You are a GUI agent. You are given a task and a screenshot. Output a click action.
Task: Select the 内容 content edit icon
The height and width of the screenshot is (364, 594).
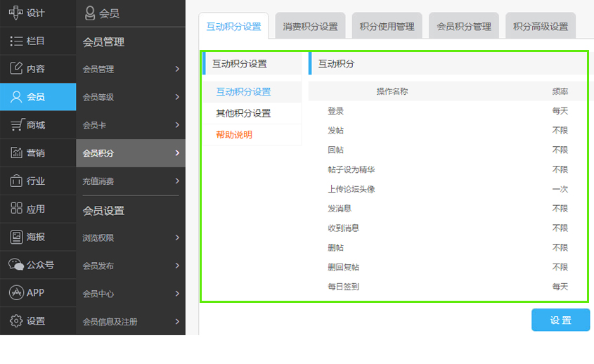pyautogui.click(x=16, y=69)
